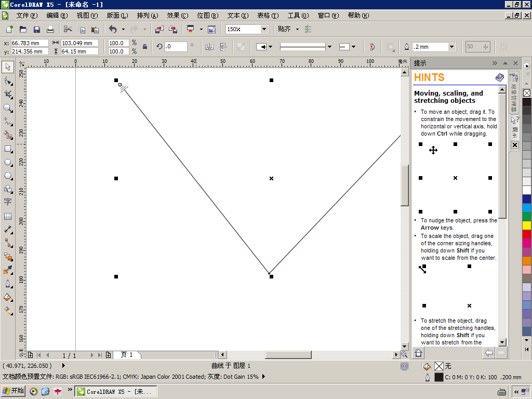This screenshot has width=532, height=399.
Task: Click the home button in Hints panel
Action: pos(418,353)
